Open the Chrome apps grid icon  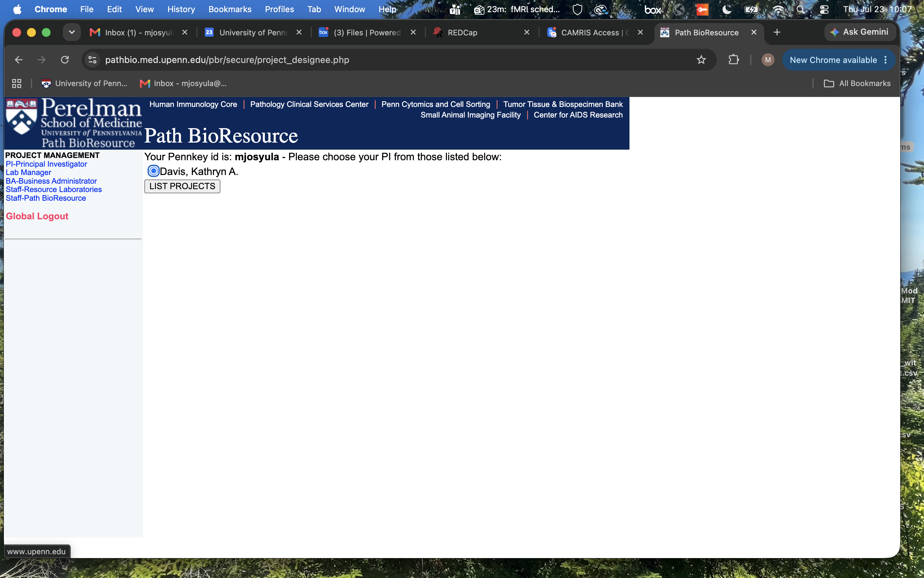pos(16,83)
